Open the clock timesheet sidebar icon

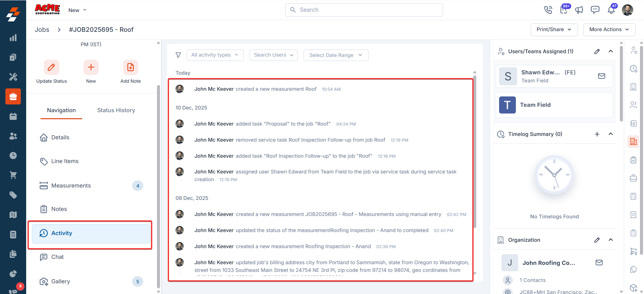(x=13, y=155)
